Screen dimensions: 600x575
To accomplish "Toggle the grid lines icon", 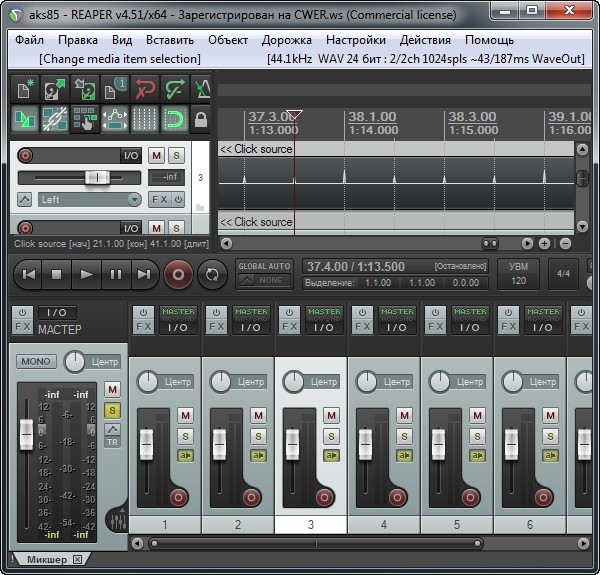I will coord(145,121).
